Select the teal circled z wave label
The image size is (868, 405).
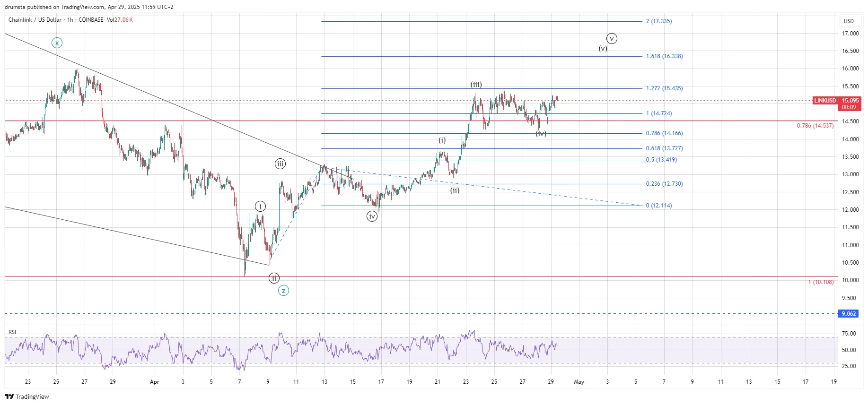283,291
